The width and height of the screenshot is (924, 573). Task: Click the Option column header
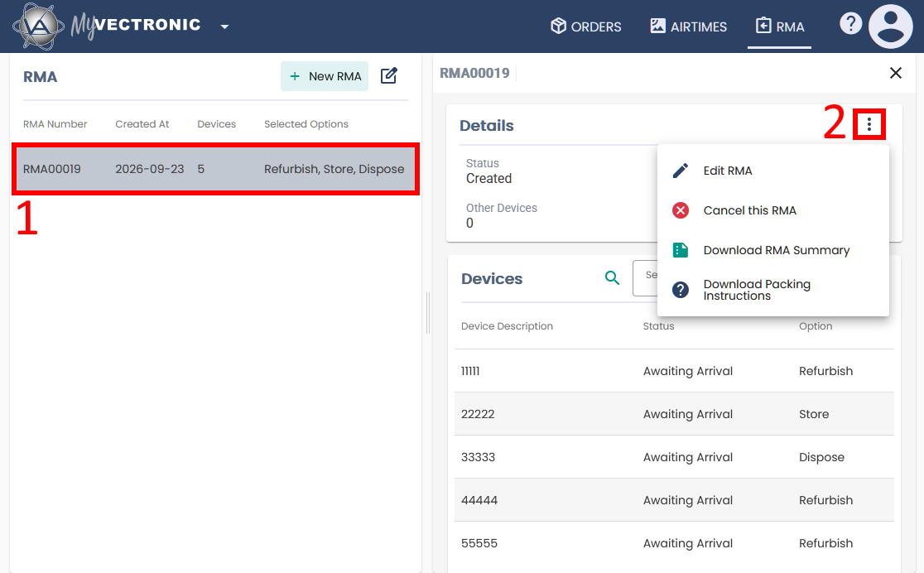(x=816, y=326)
